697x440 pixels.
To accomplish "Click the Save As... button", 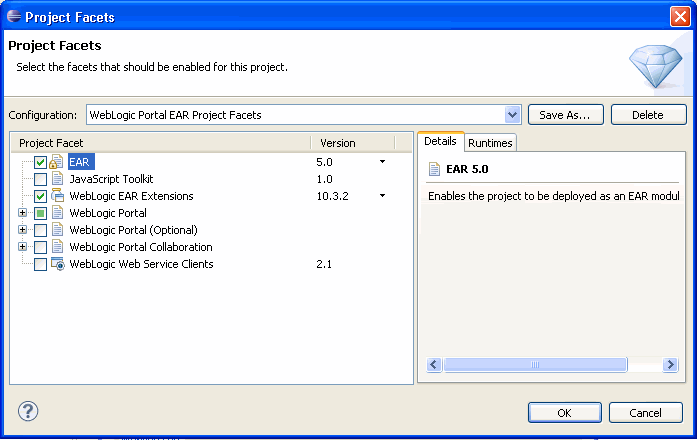I will tap(565, 115).
